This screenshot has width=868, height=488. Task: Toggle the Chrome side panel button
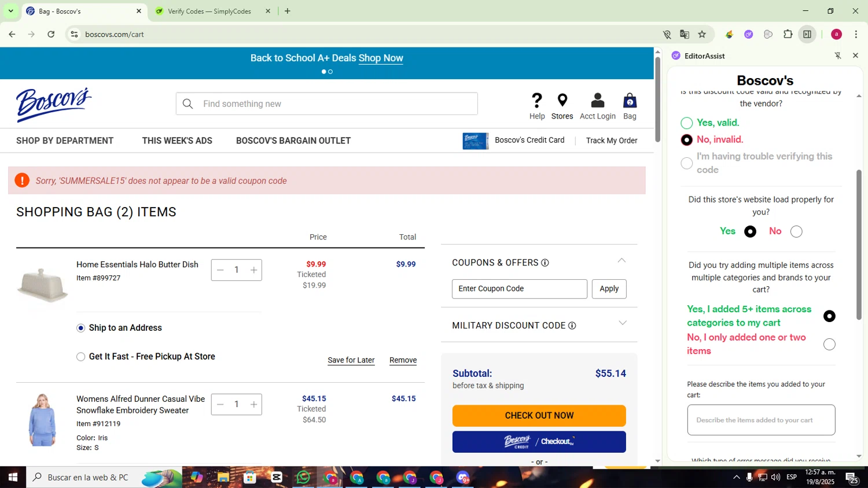(807, 34)
